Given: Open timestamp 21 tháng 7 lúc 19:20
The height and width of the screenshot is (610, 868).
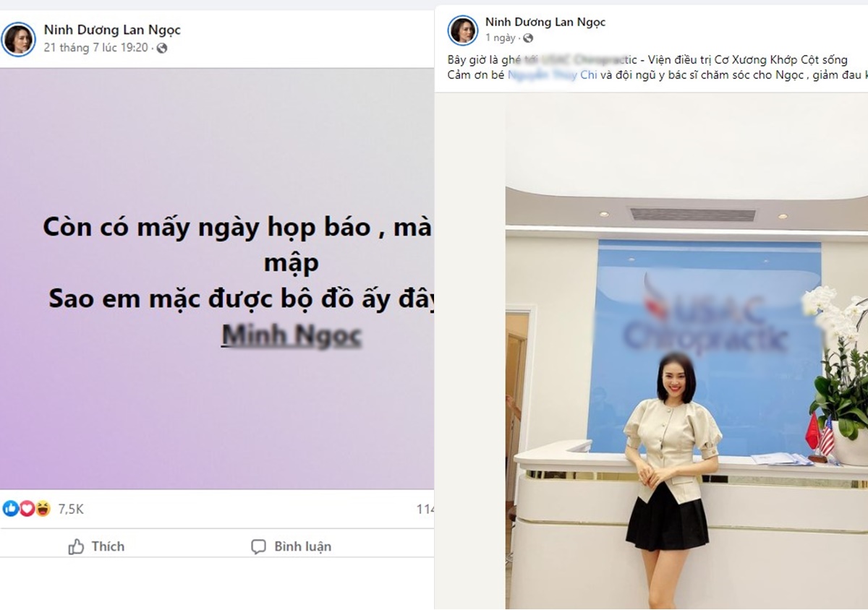Looking at the screenshot, I should tap(95, 48).
